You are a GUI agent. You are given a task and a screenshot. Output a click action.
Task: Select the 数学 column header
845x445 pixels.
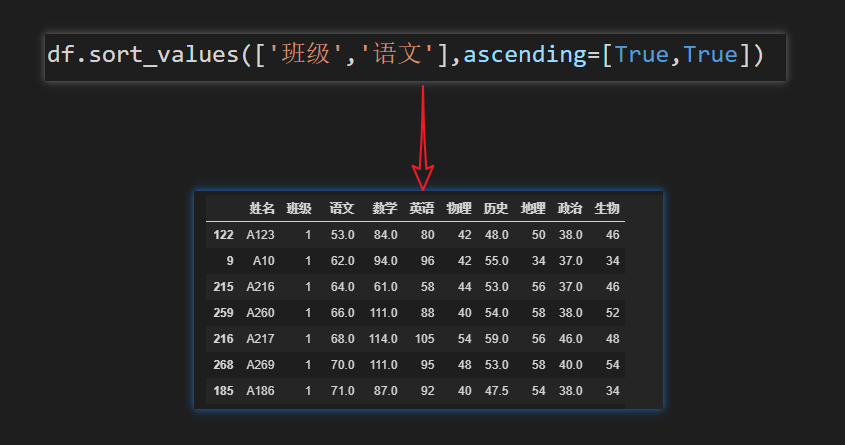coord(385,208)
